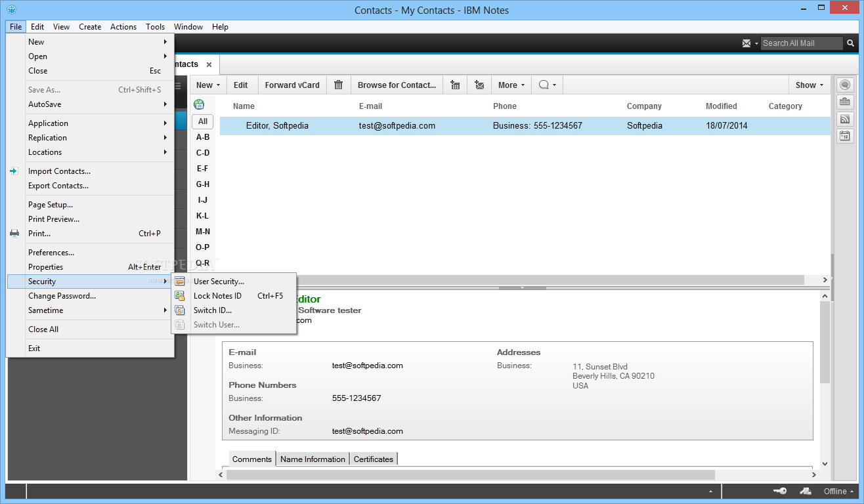Select the Editor, Softpedia contact row

coord(525,126)
